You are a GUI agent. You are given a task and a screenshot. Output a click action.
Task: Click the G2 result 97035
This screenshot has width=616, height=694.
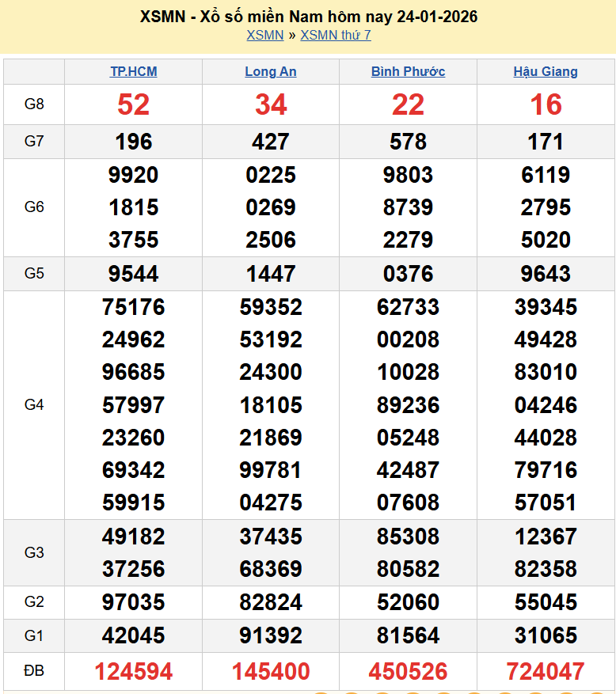pyautogui.click(x=133, y=602)
